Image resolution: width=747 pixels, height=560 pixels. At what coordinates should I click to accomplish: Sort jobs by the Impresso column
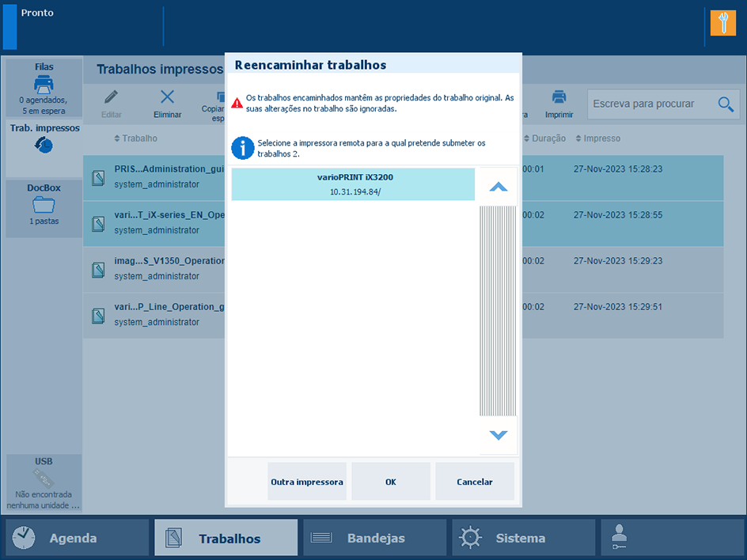(601, 138)
